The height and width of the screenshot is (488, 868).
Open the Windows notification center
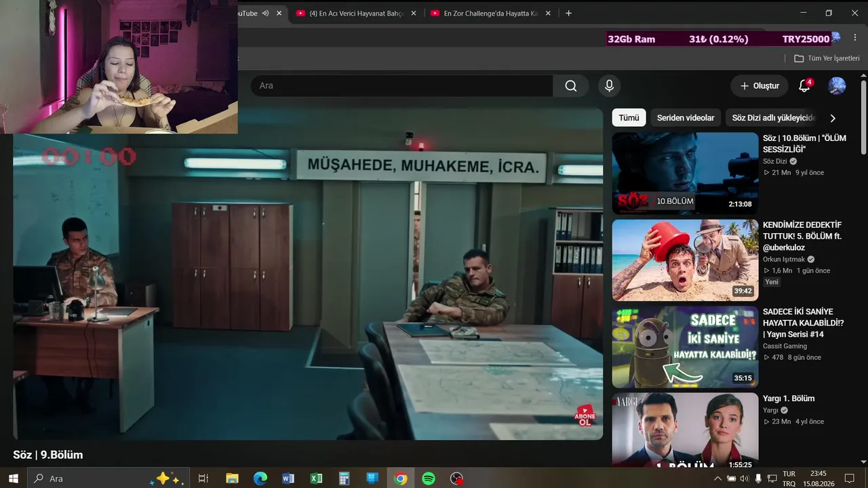pos(849,479)
